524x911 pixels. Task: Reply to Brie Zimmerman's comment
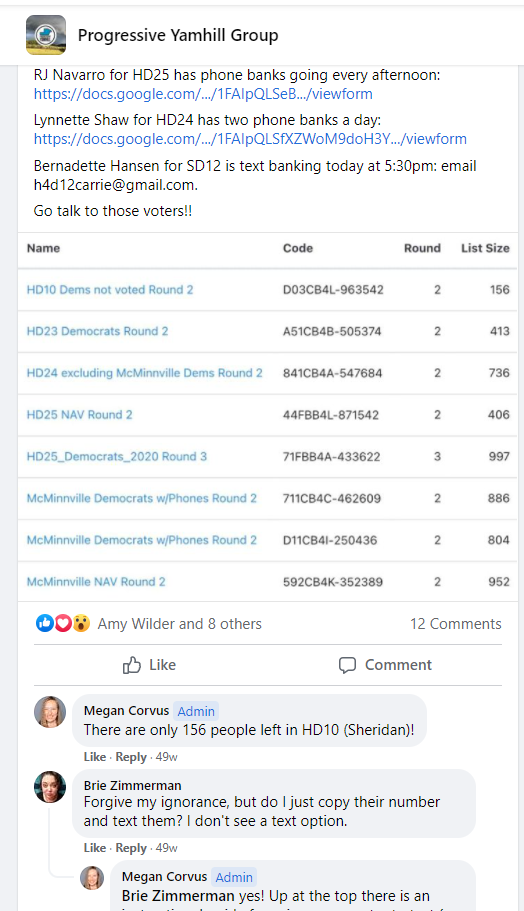click(131, 848)
